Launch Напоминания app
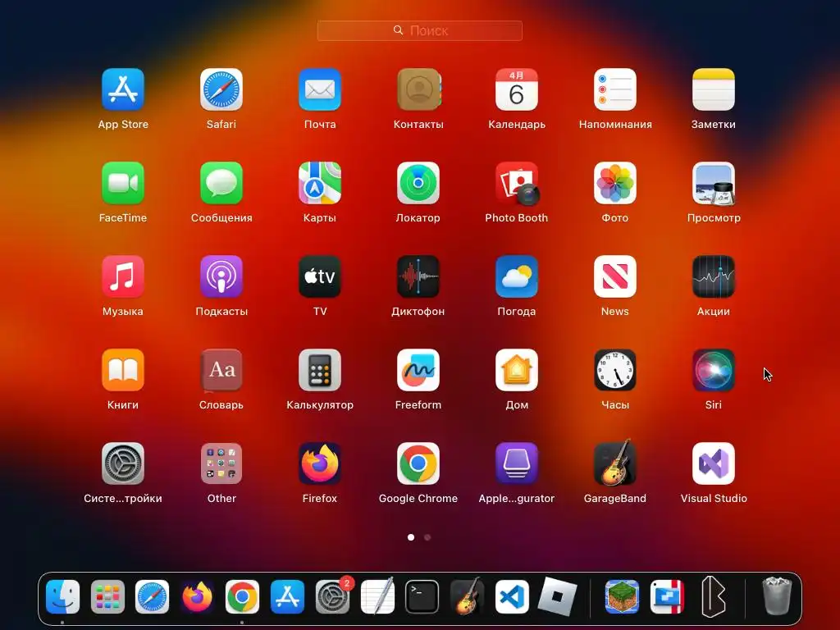Viewport: 840px width, 630px height. [615, 89]
